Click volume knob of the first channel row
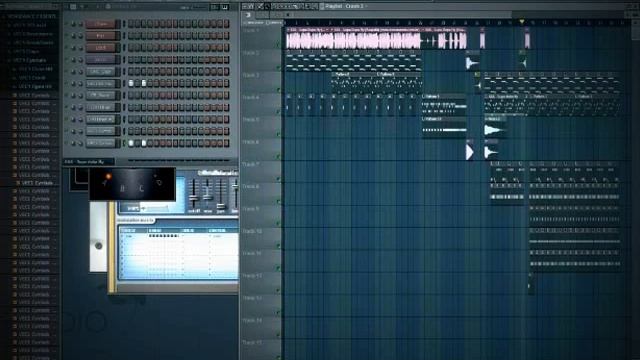 [80, 24]
